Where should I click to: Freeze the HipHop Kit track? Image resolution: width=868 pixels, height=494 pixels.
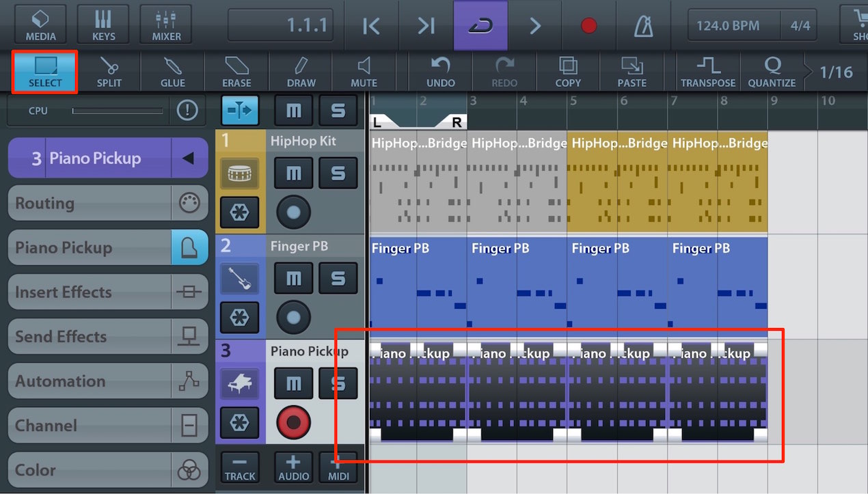pyautogui.click(x=239, y=213)
